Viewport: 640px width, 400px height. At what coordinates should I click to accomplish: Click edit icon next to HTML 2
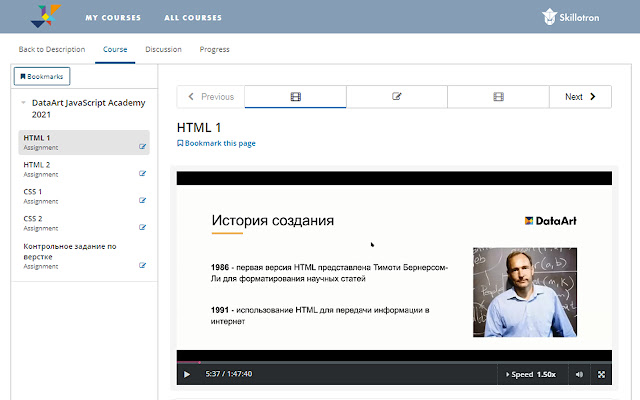pos(143,173)
